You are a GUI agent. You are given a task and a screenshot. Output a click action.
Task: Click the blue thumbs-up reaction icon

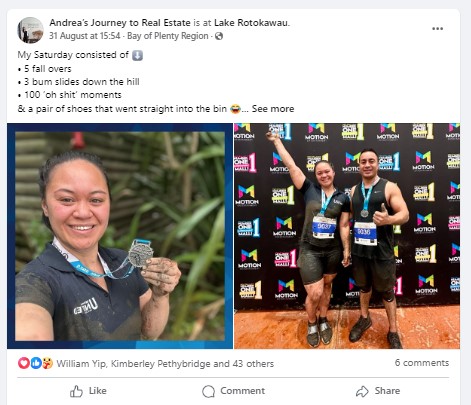(x=36, y=363)
